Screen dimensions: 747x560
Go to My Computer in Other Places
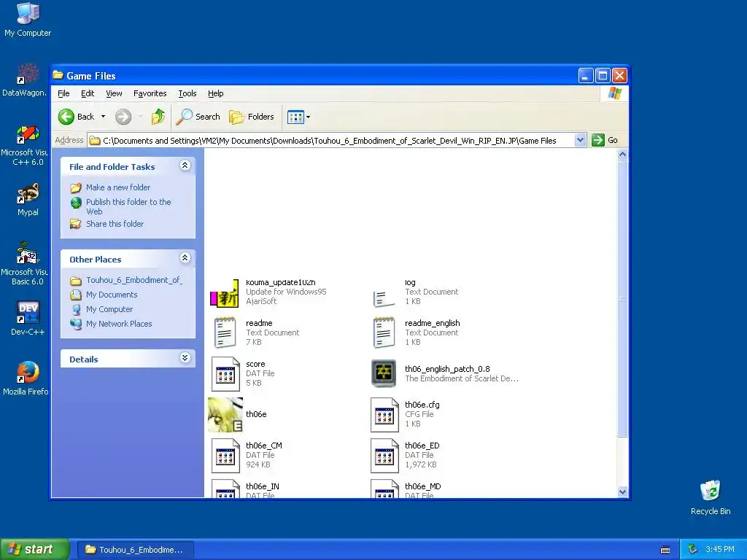pyautogui.click(x=109, y=309)
